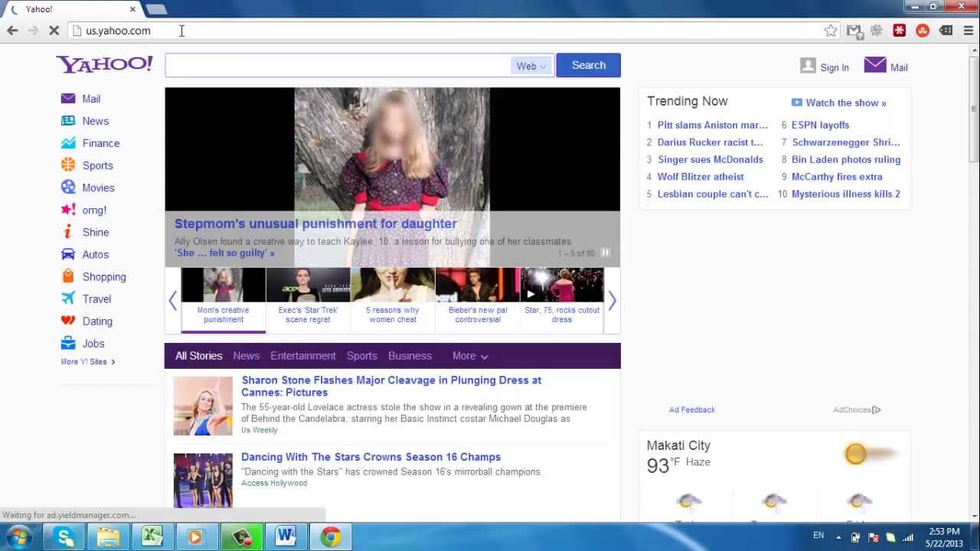Click the Yahoo! logo
Screen dimensions: 980x551
[x=104, y=64]
